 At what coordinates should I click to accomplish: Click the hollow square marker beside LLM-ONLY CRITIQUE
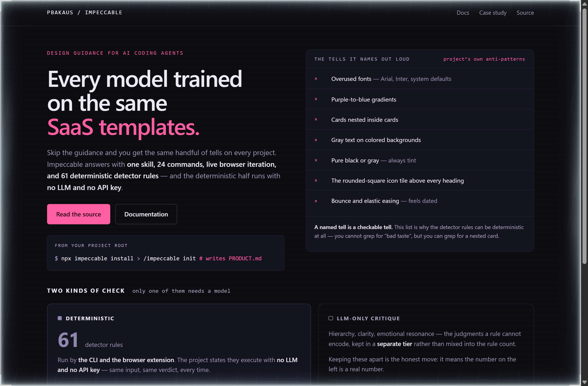tap(331, 318)
